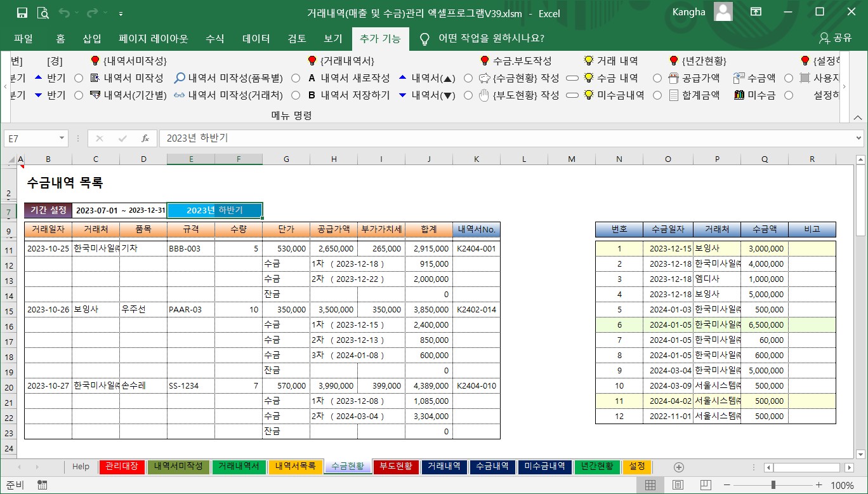This screenshot has height=494, width=868.
Task: Open the 관리대장 sheet tab
Action: (122, 467)
